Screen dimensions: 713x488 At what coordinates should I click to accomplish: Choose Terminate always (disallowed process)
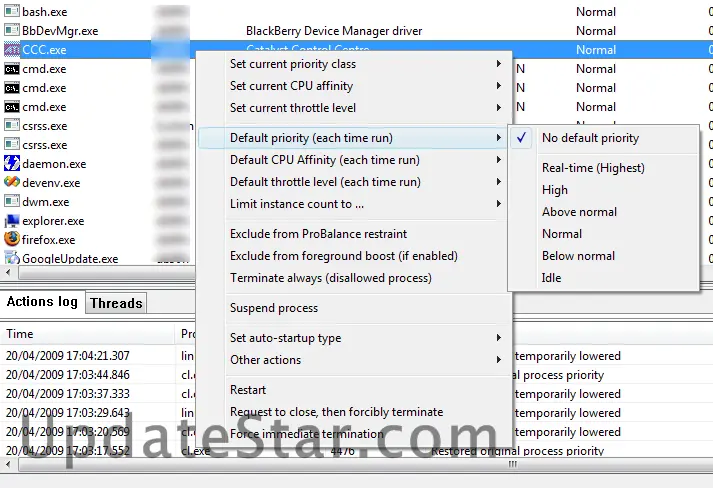[355, 278]
